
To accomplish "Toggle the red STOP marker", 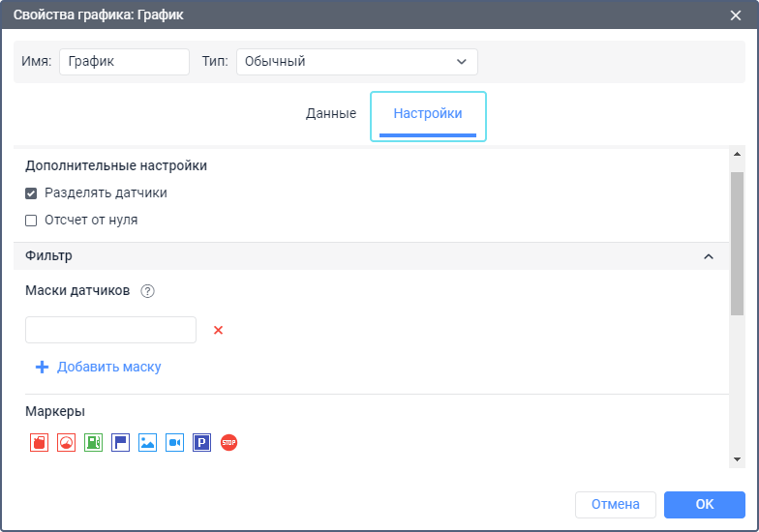I will 228,443.
